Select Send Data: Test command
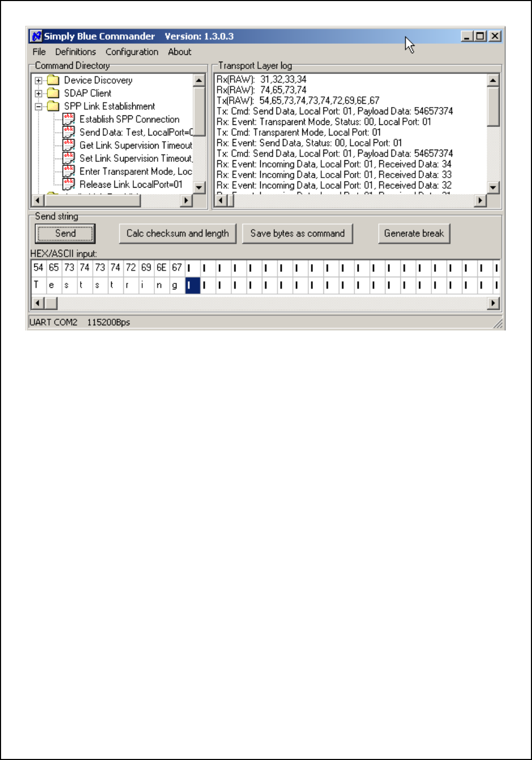The width and height of the screenshot is (532, 760). pos(136,132)
